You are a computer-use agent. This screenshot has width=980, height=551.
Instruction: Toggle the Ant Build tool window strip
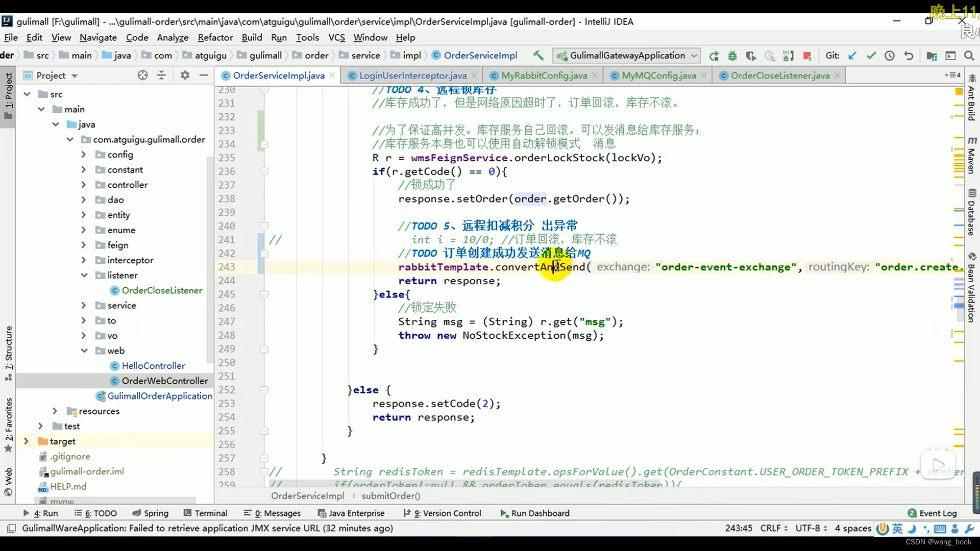[x=972, y=98]
